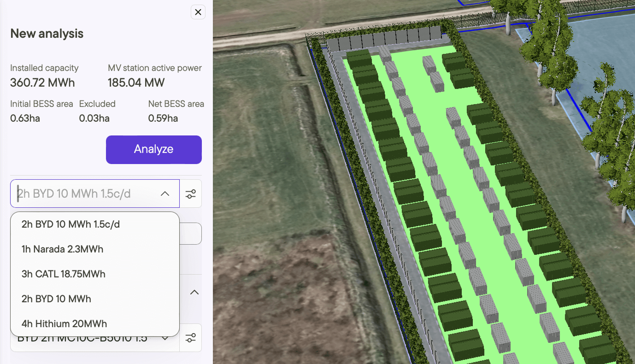Click the Installed capacity value 360.72 MWh

point(42,82)
